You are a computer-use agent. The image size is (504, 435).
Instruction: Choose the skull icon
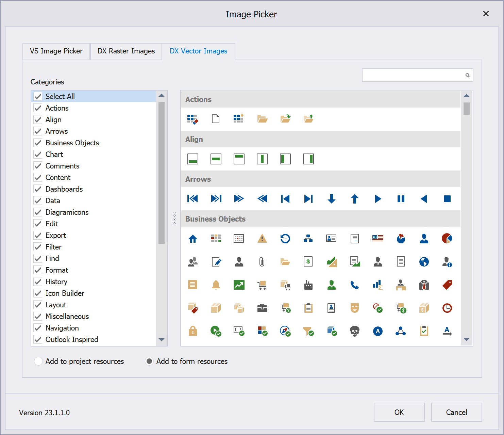click(355, 331)
